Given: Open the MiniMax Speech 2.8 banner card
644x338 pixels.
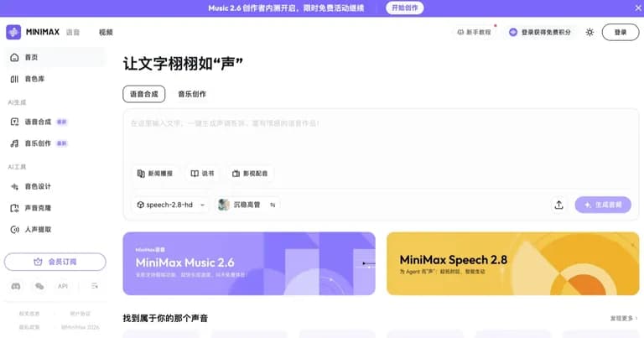Looking at the screenshot, I should (x=512, y=263).
